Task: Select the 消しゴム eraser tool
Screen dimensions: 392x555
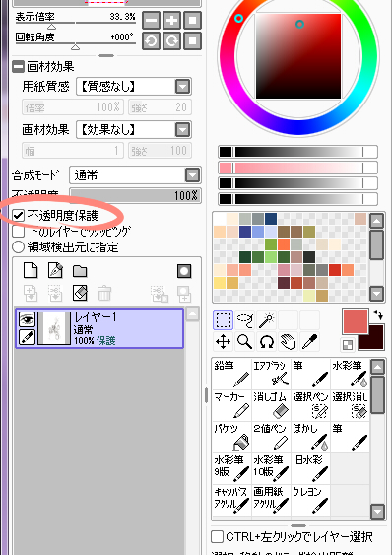Action: pyautogui.click(x=271, y=405)
